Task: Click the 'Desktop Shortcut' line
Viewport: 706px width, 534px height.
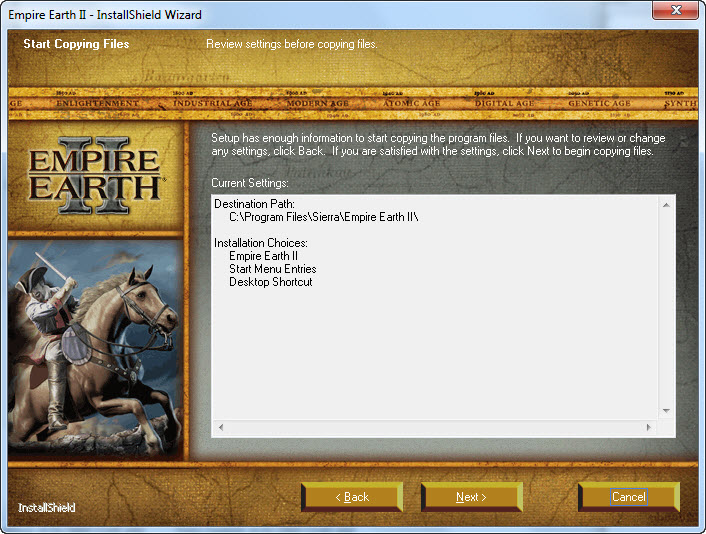Action: click(271, 282)
